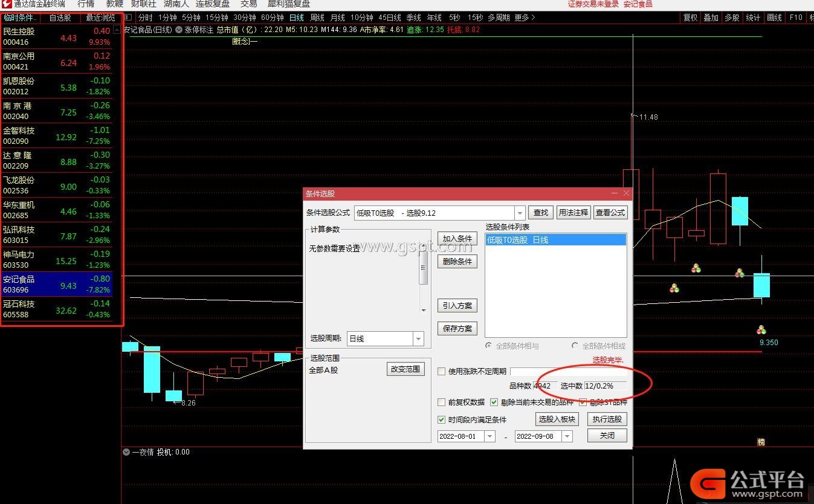Image resolution: width=814 pixels, height=504 pixels.
Task: Click 用法注释 button
Action: click(x=573, y=213)
